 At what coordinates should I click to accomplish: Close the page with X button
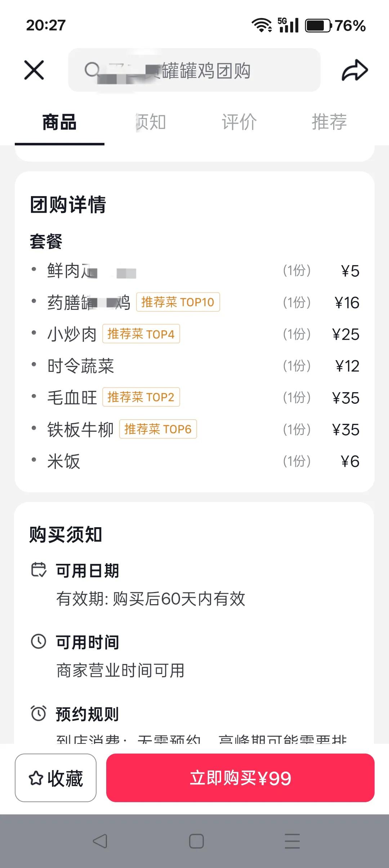[34, 70]
